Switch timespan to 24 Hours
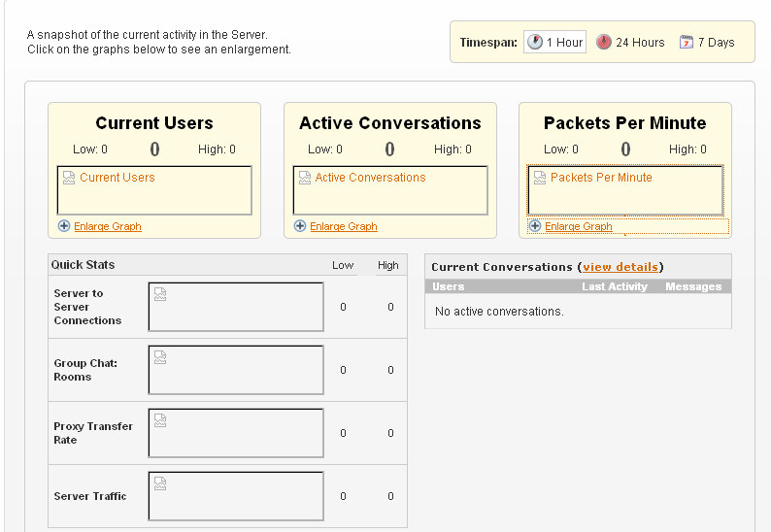This screenshot has width=771, height=532. [630, 43]
